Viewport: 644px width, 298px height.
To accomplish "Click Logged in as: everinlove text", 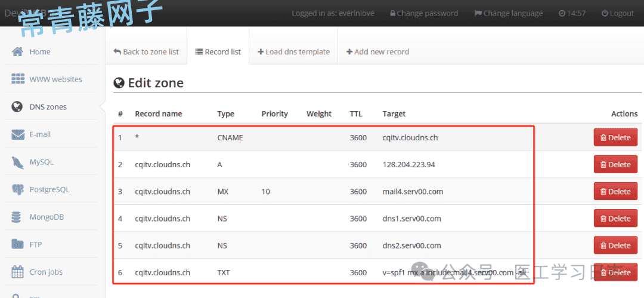I will (x=333, y=13).
